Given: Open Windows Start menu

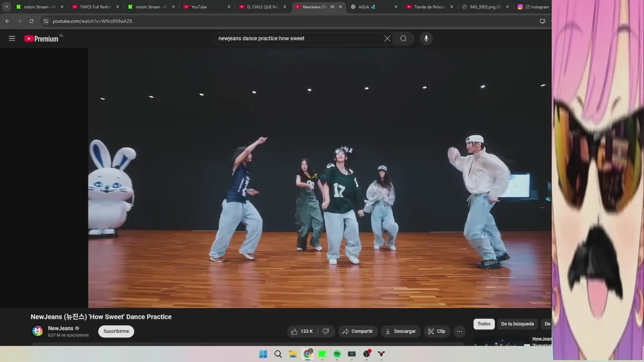Looking at the screenshot, I should tap(263, 354).
